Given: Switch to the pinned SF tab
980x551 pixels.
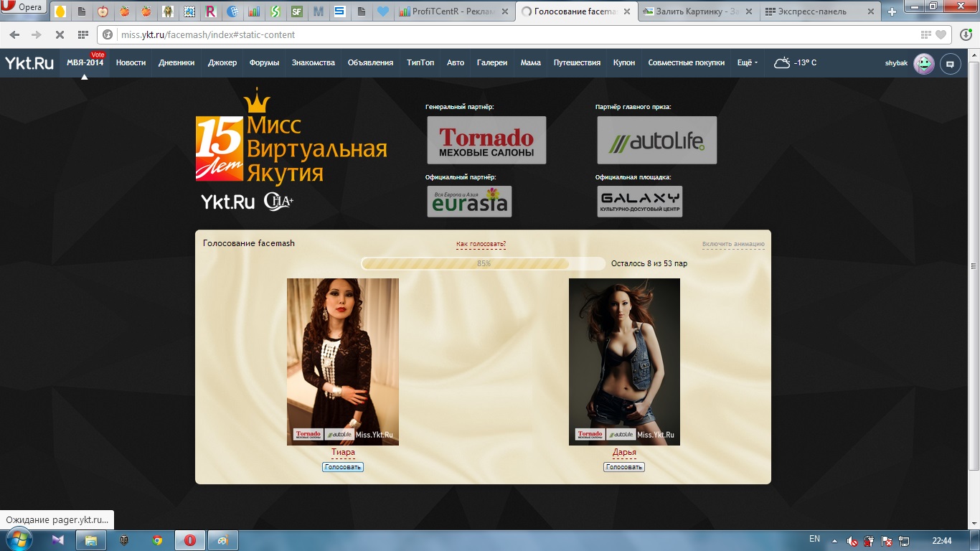Looking at the screenshot, I should [x=297, y=11].
